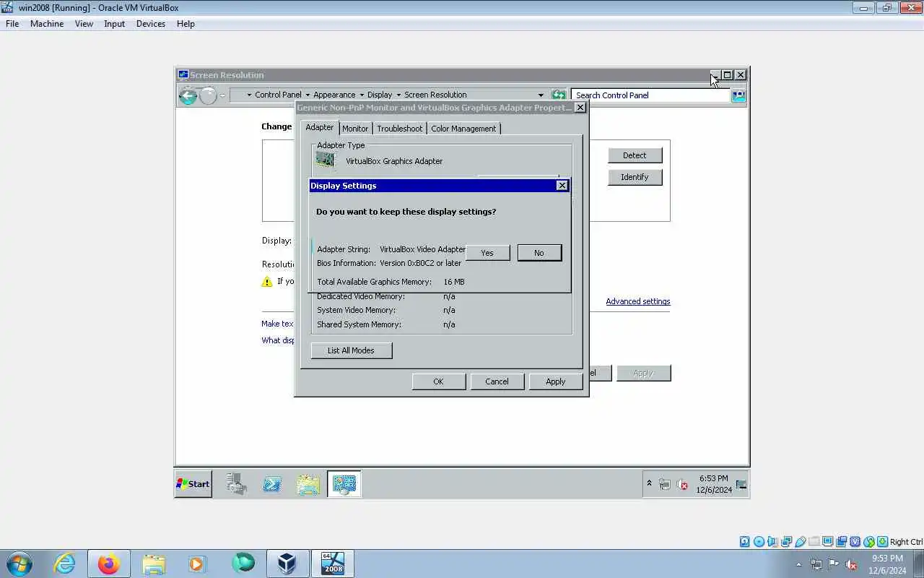Click the Detect button in Screen Resolution
The width and height of the screenshot is (924, 578).
635,155
